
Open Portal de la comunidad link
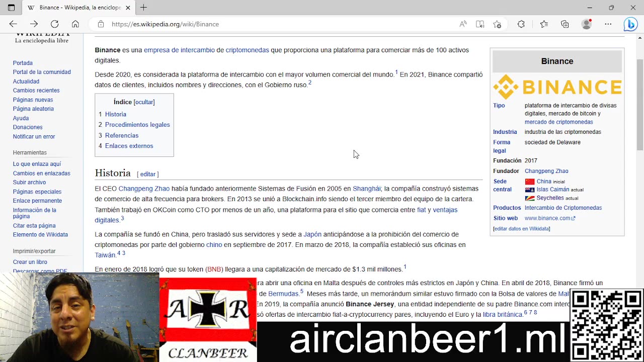point(42,72)
